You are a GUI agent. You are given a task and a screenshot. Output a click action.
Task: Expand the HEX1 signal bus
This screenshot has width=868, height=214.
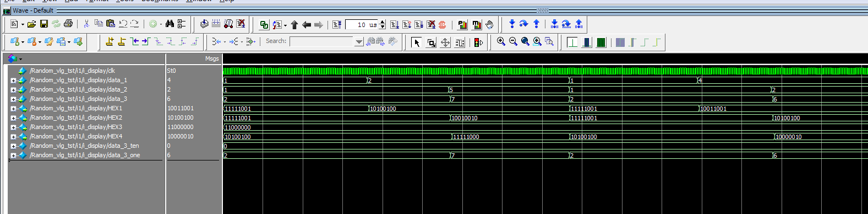pos(13,109)
